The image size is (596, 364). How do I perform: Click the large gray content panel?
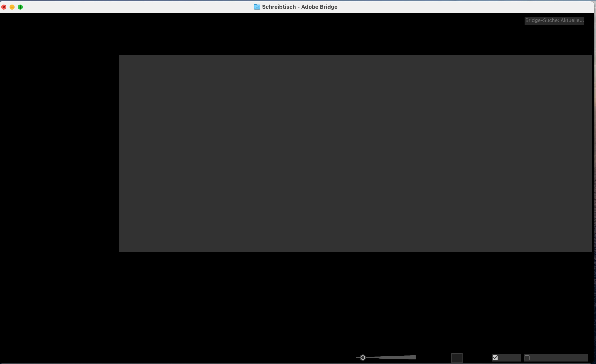[x=356, y=154]
